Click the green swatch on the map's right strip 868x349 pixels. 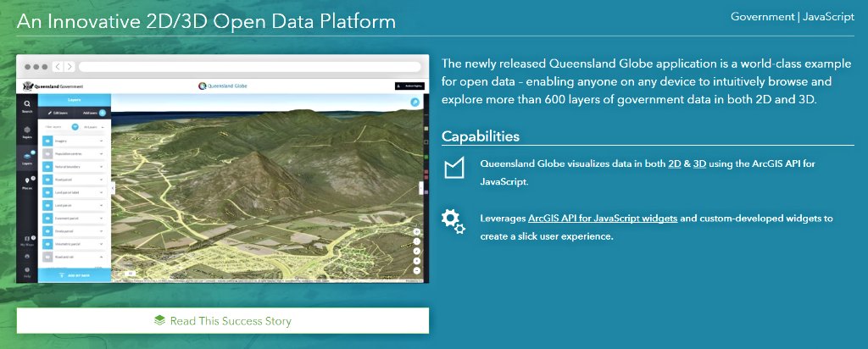click(x=426, y=158)
